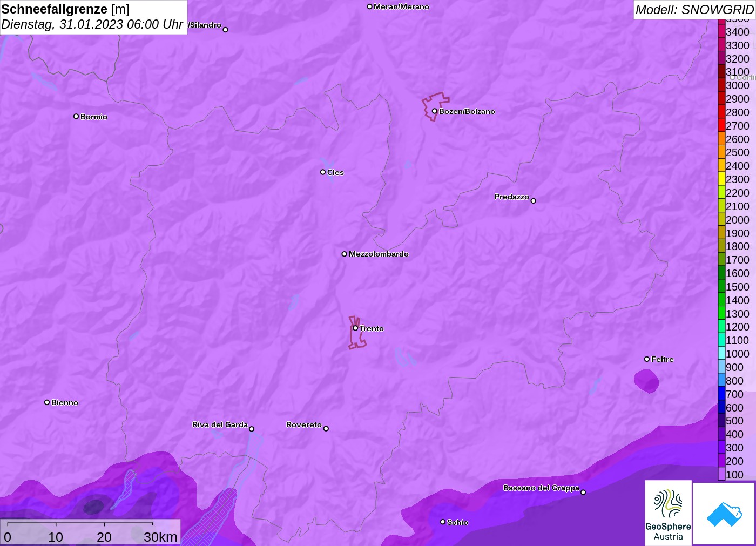
Task: Click the 3400 m legend color swatch
Action: tap(721, 32)
